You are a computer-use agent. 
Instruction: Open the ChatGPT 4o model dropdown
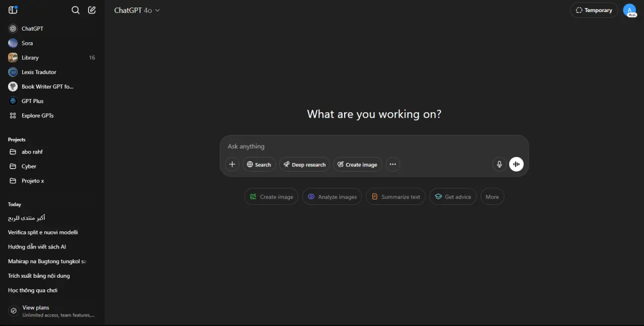click(137, 10)
